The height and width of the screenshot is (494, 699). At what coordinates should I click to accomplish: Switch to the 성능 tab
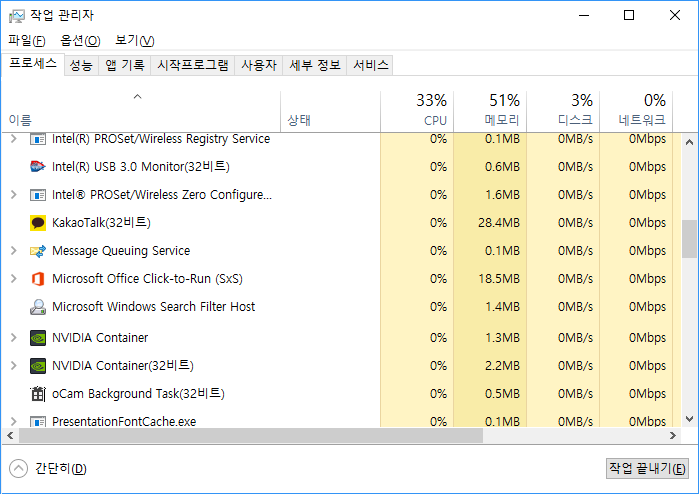tap(81, 66)
